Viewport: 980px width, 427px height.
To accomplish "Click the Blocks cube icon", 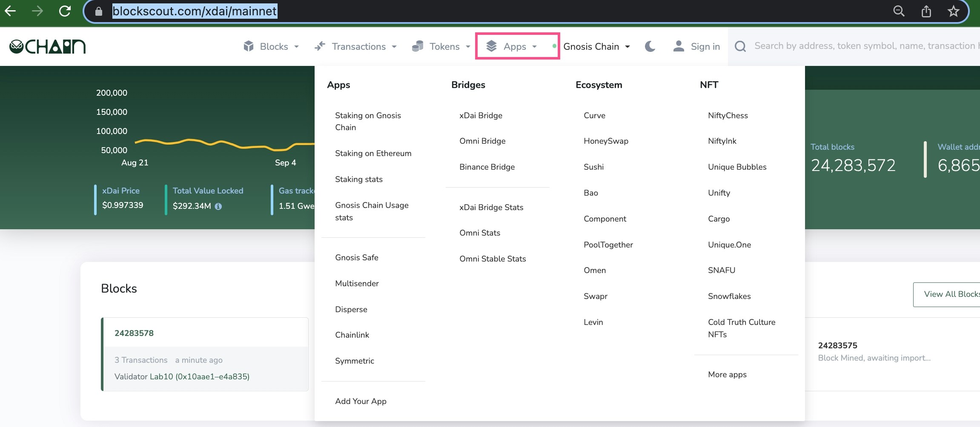I will tap(249, 46).
